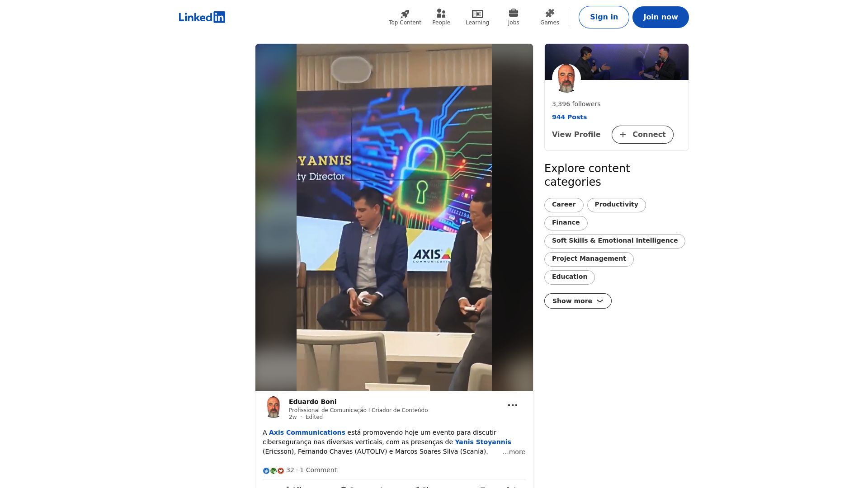Expand Show more categories

point(577,301)
